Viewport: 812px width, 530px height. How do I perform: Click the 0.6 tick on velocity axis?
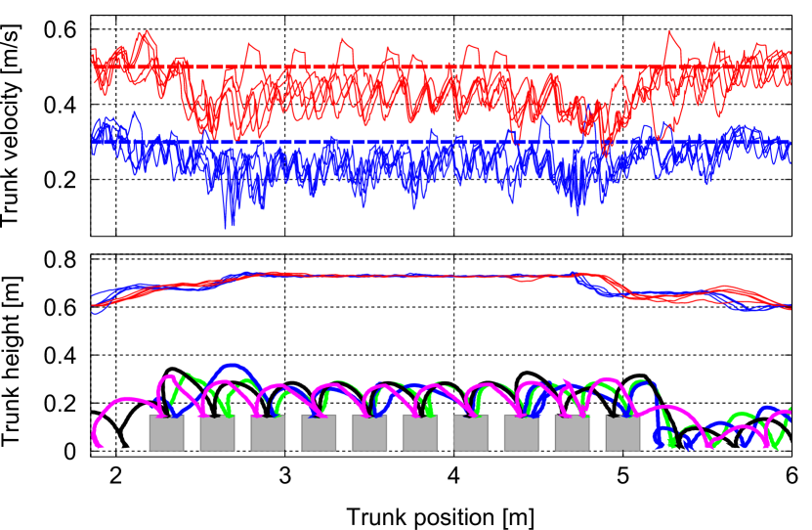coord(60,29)
